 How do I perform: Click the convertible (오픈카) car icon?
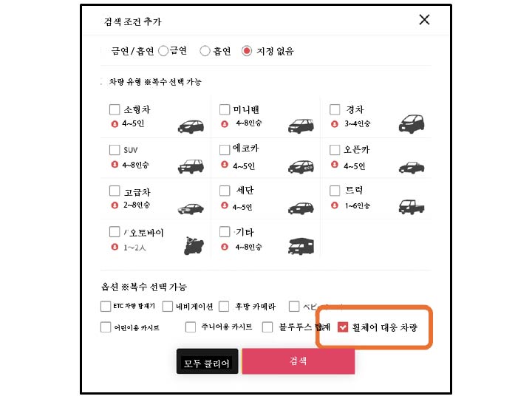(412, 168)
